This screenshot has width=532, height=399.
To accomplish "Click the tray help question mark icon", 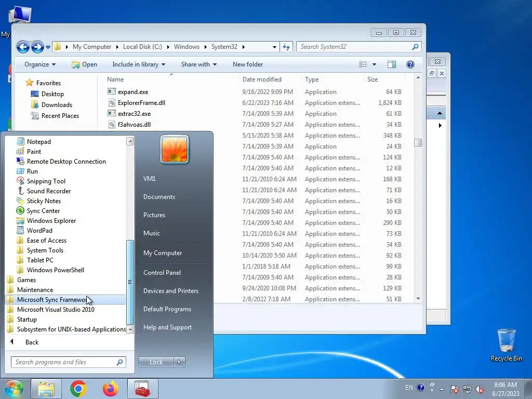I will click(421, 388).
